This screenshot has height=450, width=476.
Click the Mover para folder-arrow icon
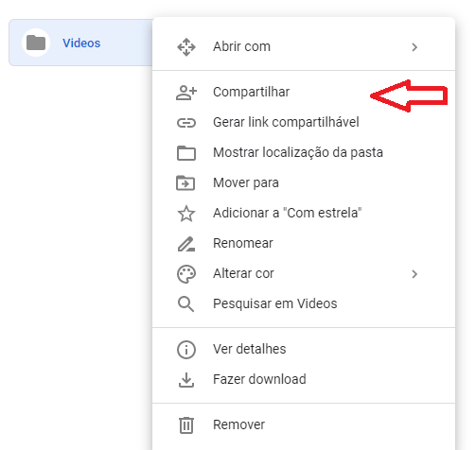pyautogui.click(x=185, y=183)
